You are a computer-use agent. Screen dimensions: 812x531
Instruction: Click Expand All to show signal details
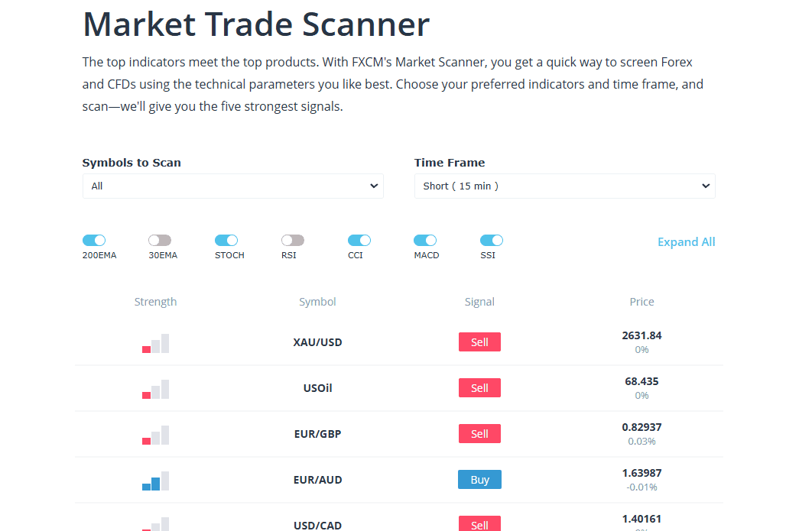click(686, 241)
